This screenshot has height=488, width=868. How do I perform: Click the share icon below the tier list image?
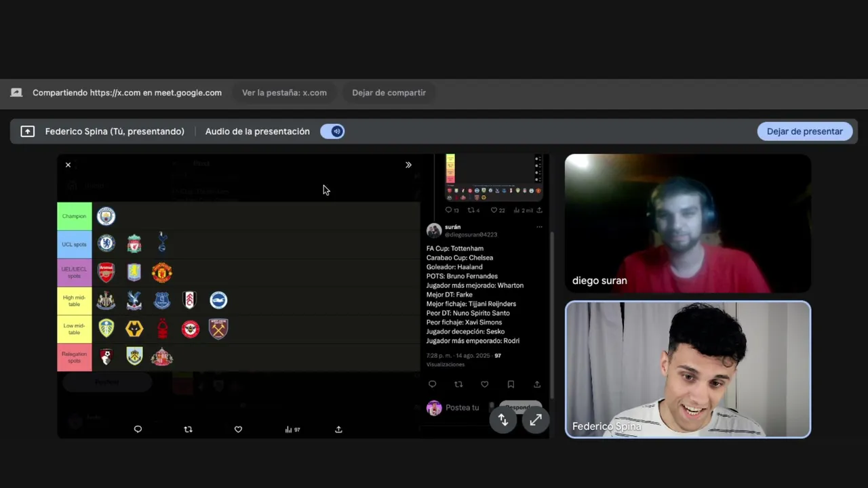pos(338,429)
